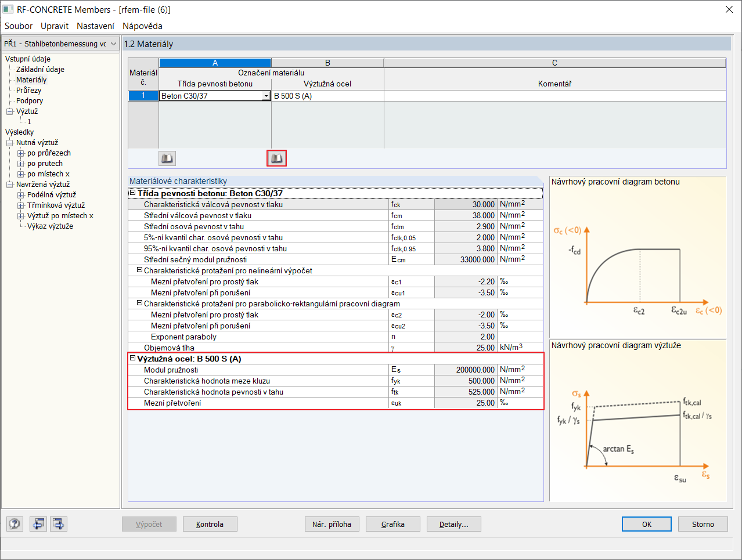Expand po prutech tree node
Image resolution: width=742 pixels, height=560 pixels.
20,164
